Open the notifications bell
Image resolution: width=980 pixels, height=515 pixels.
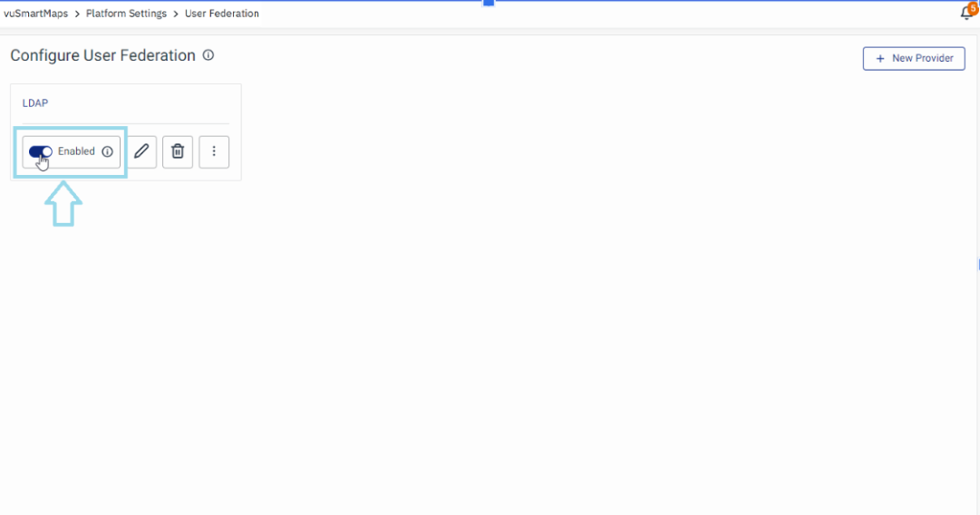point(965,14)
